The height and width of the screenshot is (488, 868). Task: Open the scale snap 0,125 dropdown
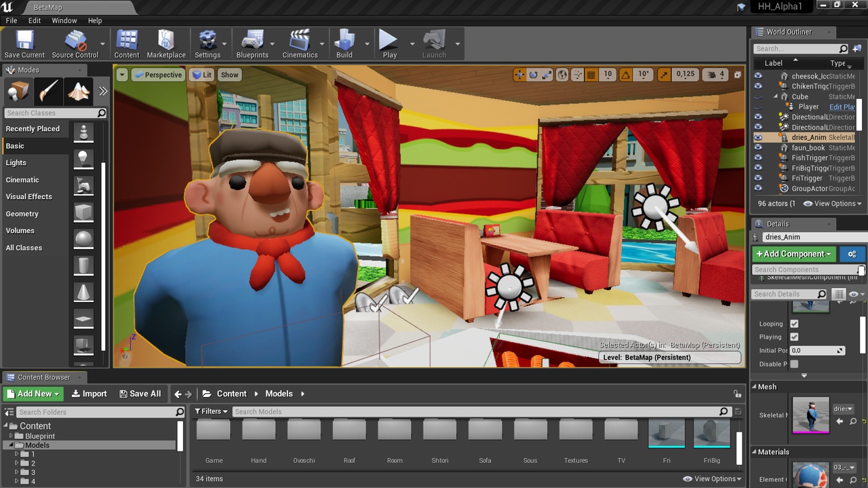pyautogui.click(x=686, y=75)
